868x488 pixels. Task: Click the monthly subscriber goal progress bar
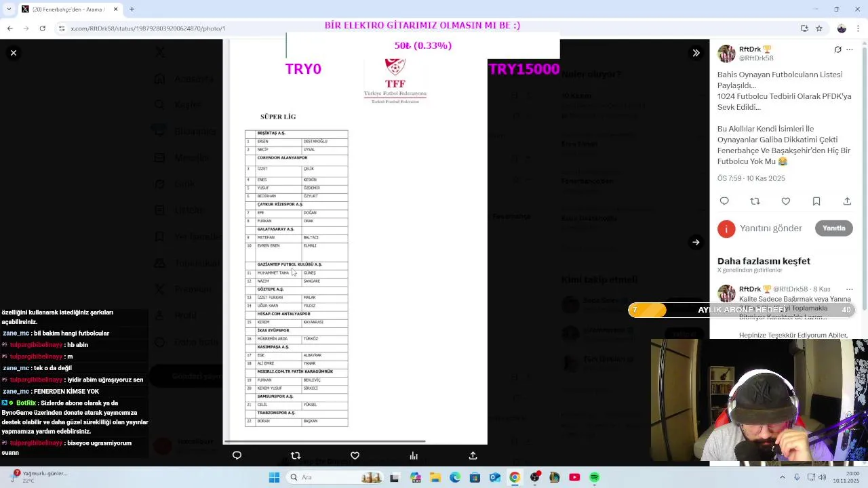pos(741,310)
